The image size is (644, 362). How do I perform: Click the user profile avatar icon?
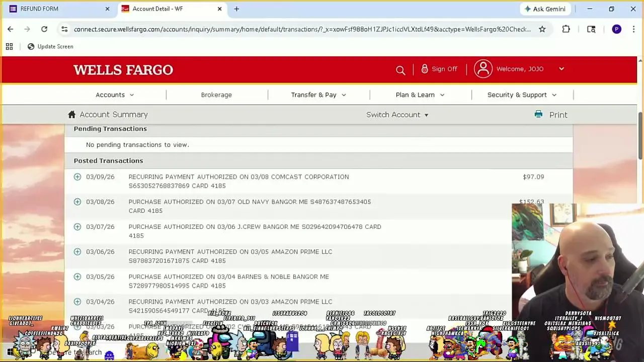483,69
